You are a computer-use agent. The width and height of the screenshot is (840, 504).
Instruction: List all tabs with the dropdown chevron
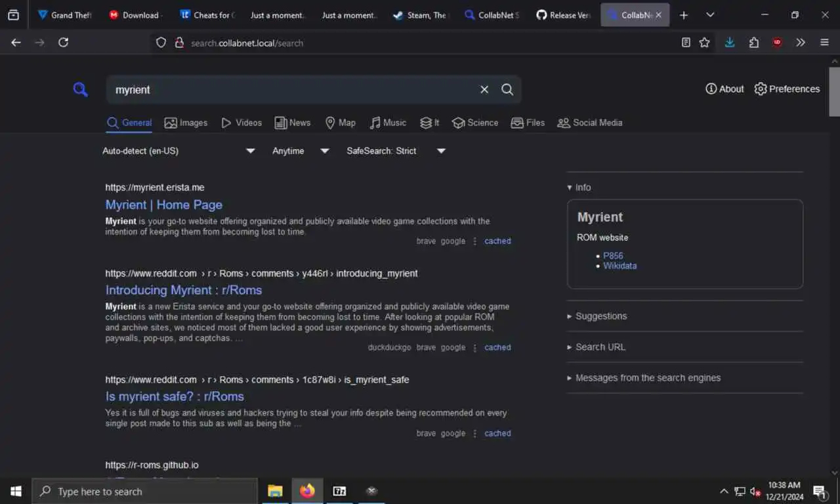tap(710, 14)
